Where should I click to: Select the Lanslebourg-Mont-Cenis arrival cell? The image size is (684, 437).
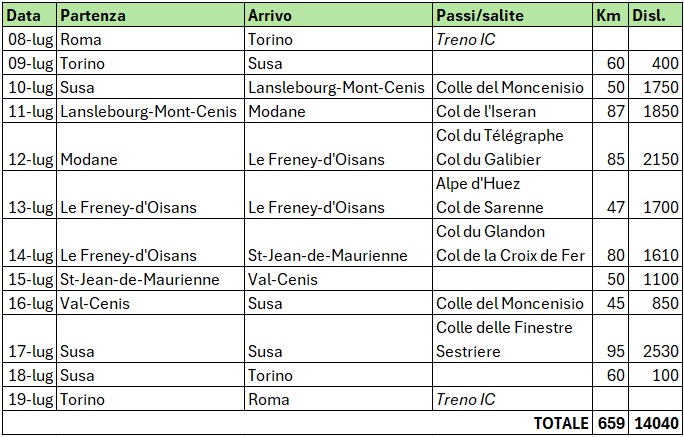pos(339,87)
